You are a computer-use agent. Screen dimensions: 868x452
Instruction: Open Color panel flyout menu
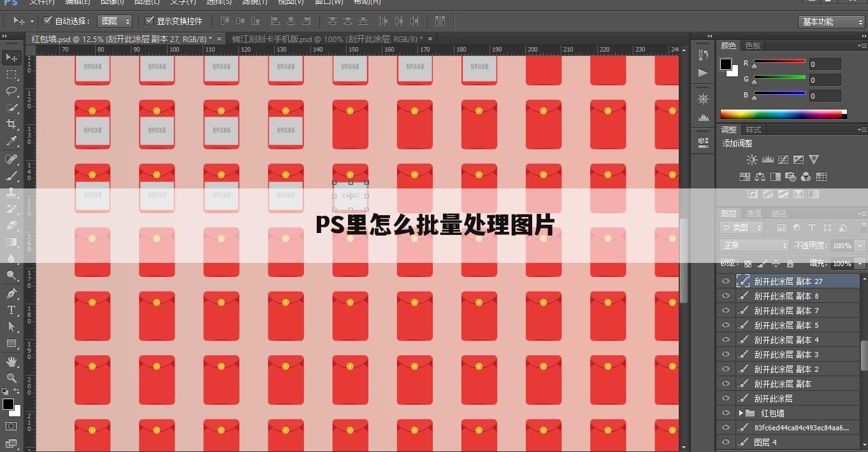[x=862, y=46]
